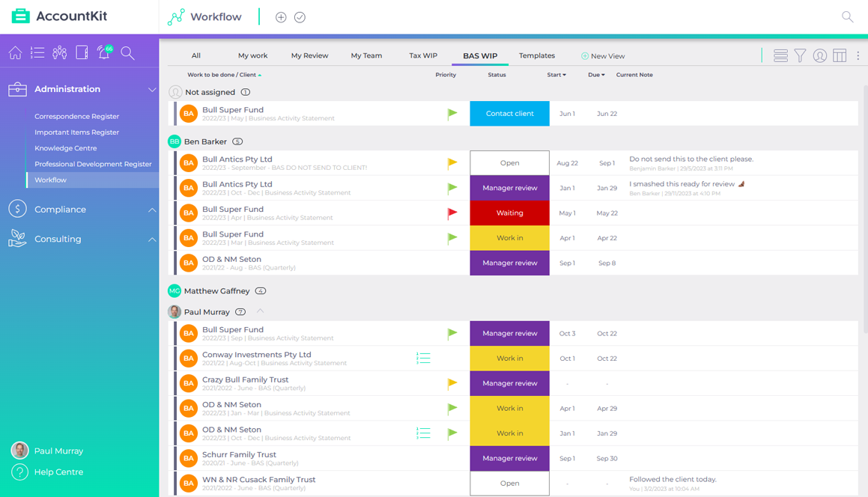Open the Conway Investments Pty Ltd row
The width and height of the screenshot is (868, 497).
tap(513, 358)
